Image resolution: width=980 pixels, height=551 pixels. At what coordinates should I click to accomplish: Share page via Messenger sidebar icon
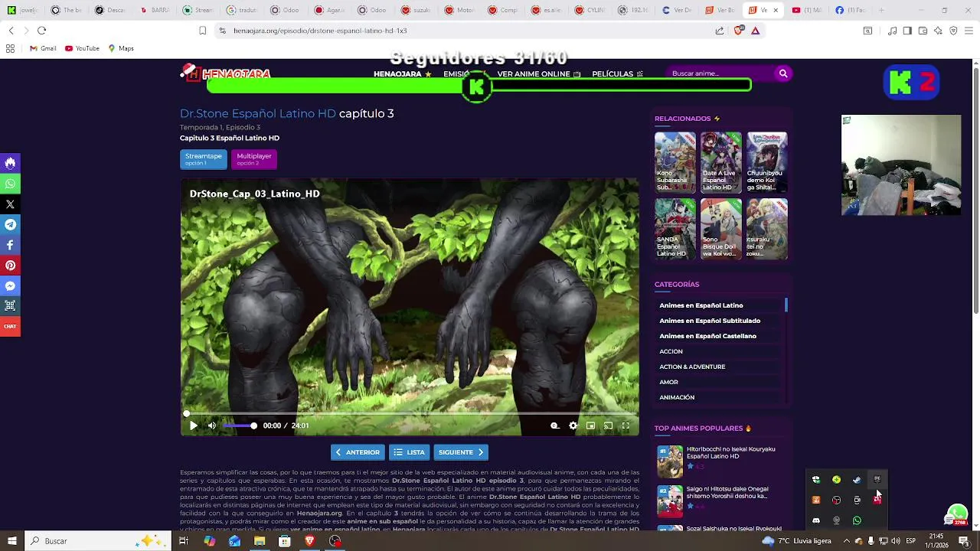[10, 286]
